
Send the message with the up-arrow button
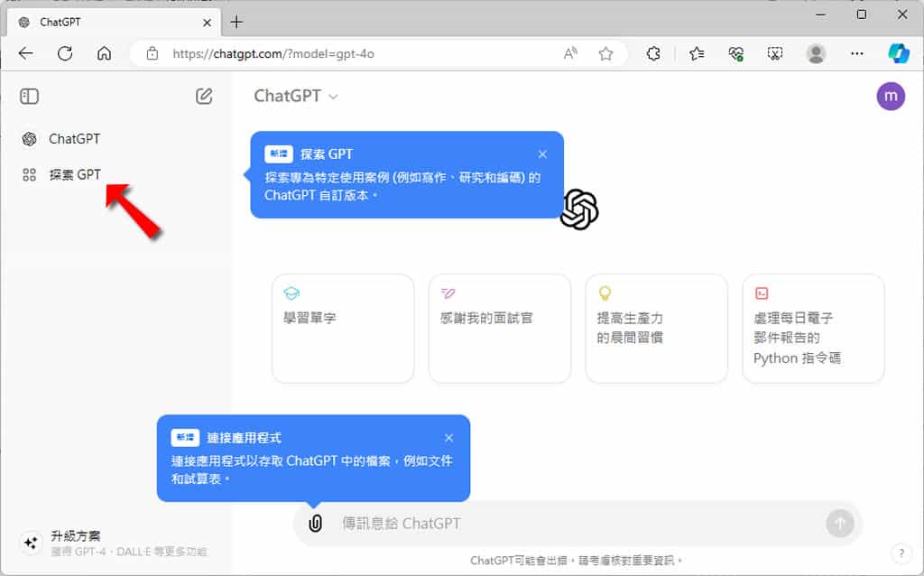coord(840,523)
